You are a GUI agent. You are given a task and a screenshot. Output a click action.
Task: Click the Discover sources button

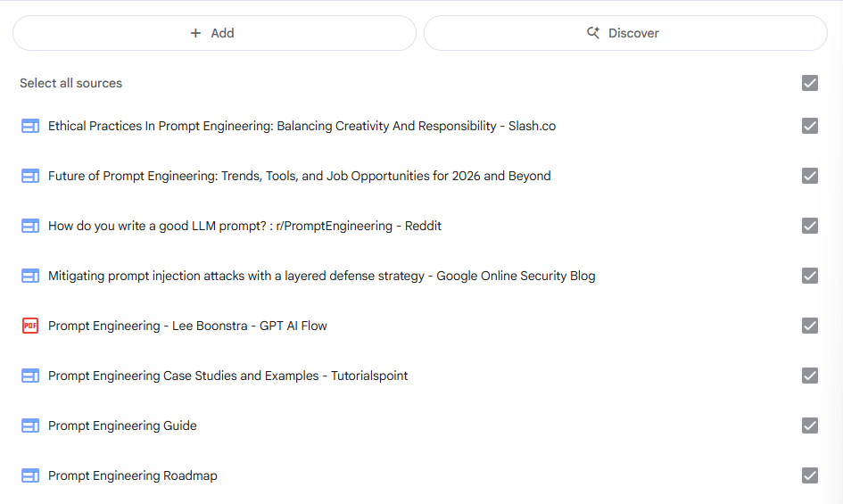click(624, 33)
